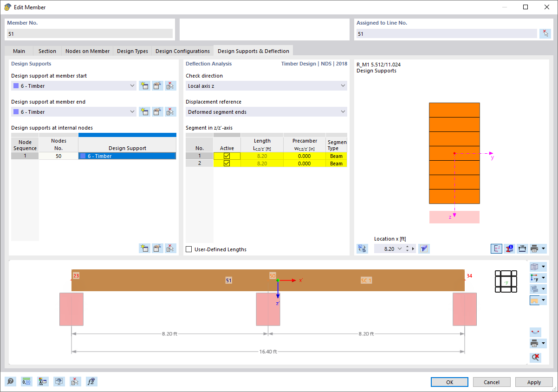558x392 pixels.
Task: Expand design support dropdown at member start
Action: point(131,85)
